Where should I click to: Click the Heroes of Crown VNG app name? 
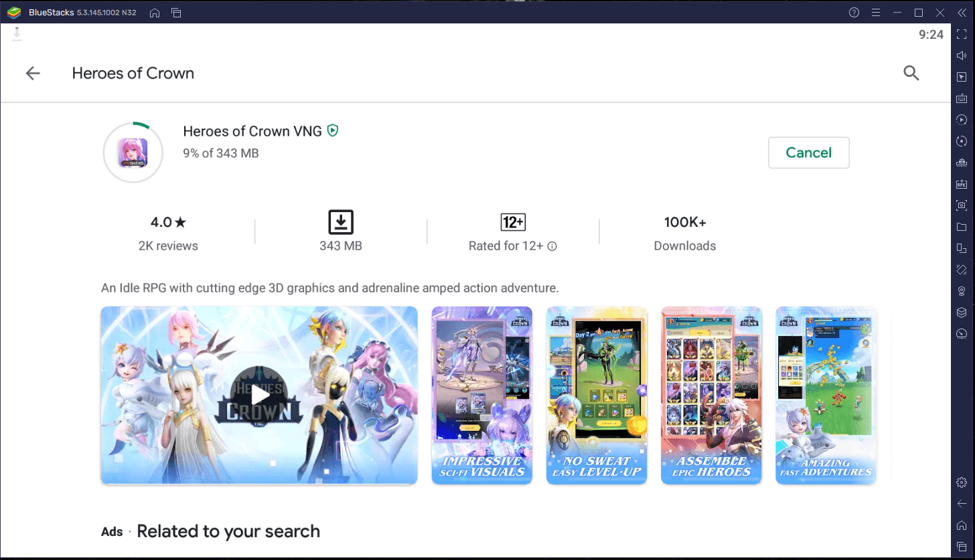coord(252,131)
